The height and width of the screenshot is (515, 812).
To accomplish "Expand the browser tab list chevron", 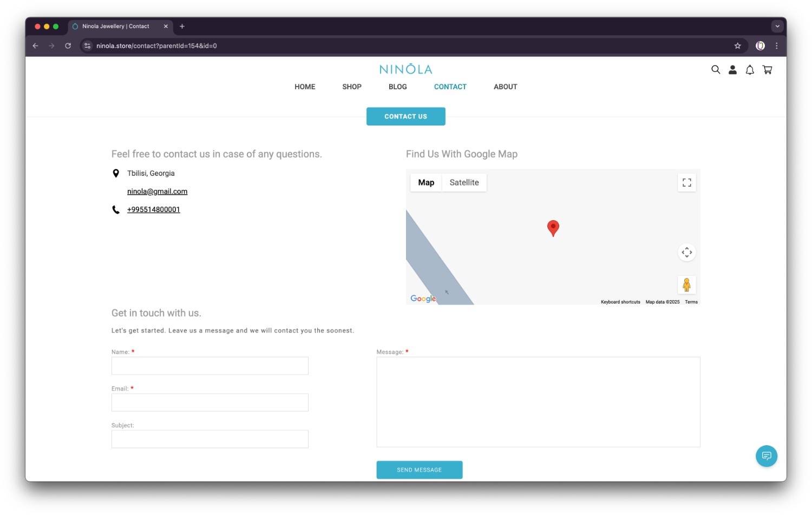I will [777, 26].
